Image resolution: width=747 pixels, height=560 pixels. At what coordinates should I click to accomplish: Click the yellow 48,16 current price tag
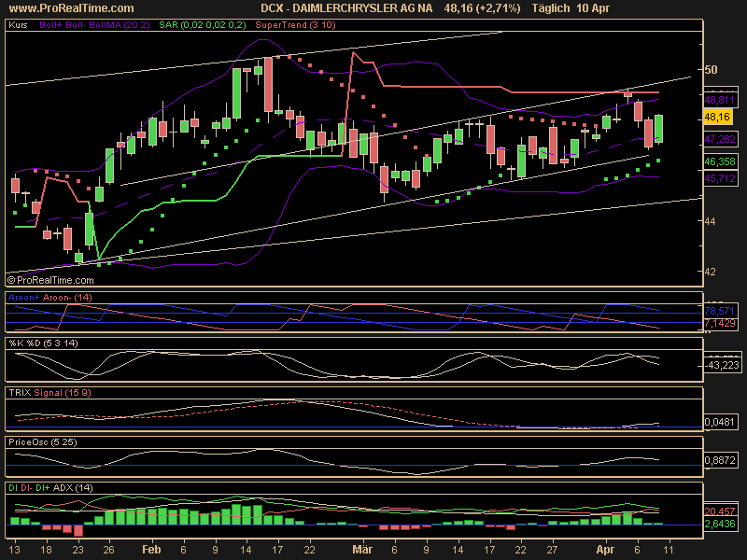[718, 118]
